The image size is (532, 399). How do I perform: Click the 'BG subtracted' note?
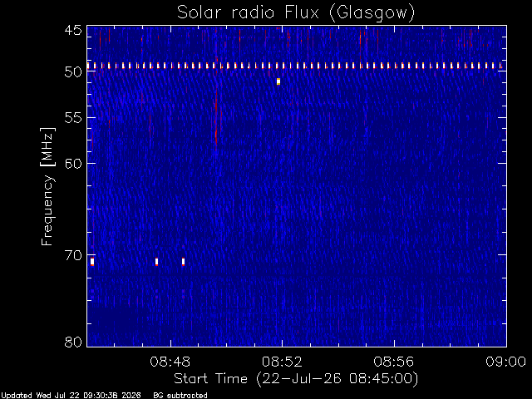180,396
